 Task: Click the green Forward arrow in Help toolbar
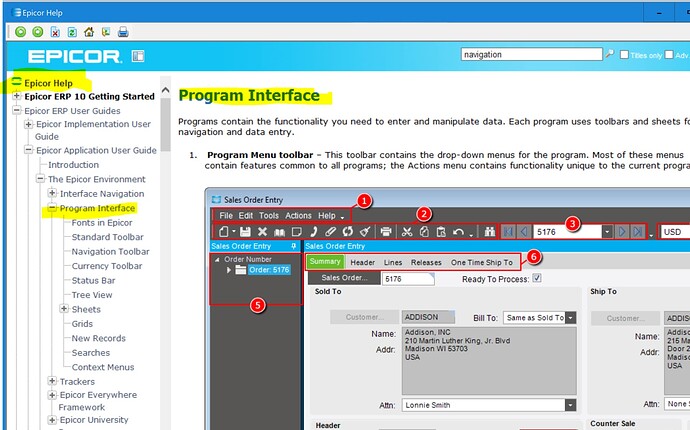(x=38, y=32)
